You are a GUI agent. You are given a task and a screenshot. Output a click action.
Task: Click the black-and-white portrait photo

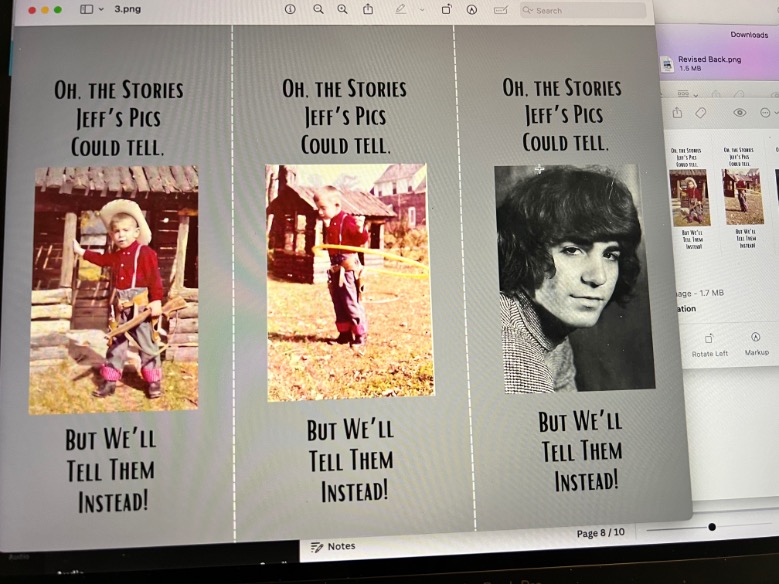coord(574,278)
